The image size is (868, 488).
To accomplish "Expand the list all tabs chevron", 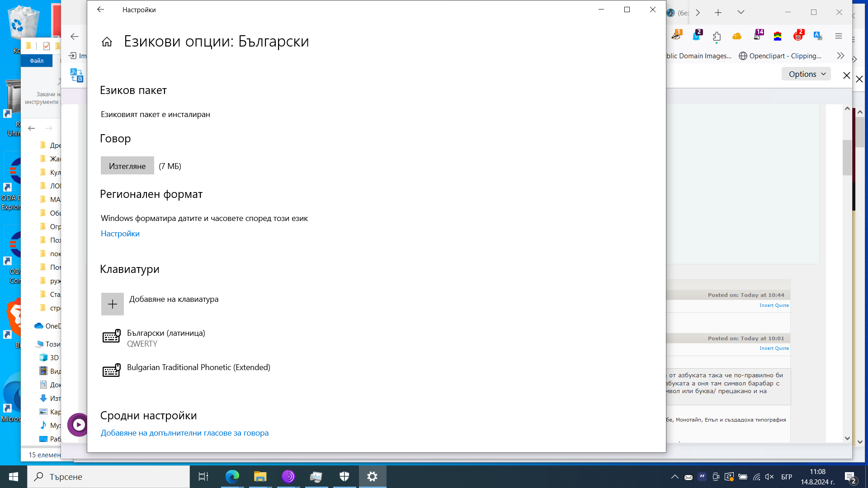I will pos(741,12).
